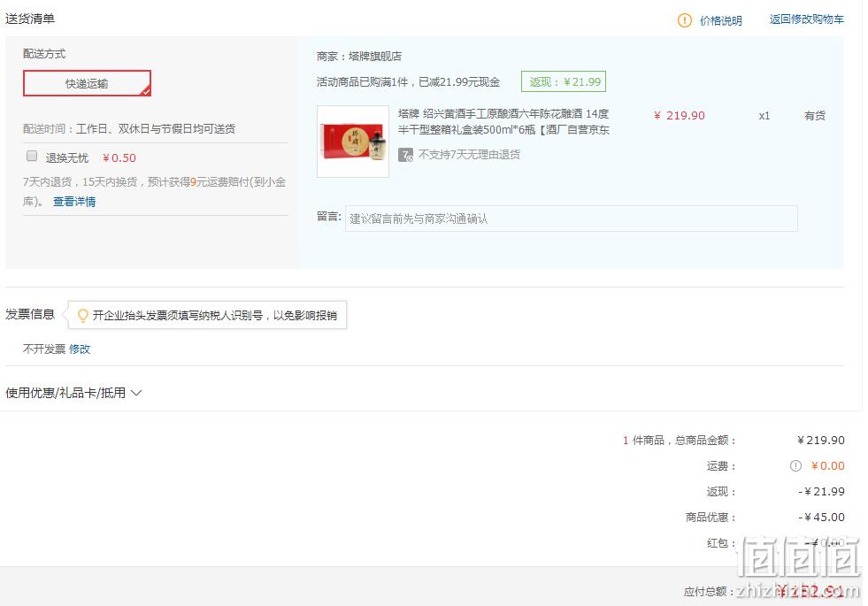Screen dimensions: 868x606
Task: Click the 返现：¥21.99 cashback badge
Action: click(x=564, y=82)
